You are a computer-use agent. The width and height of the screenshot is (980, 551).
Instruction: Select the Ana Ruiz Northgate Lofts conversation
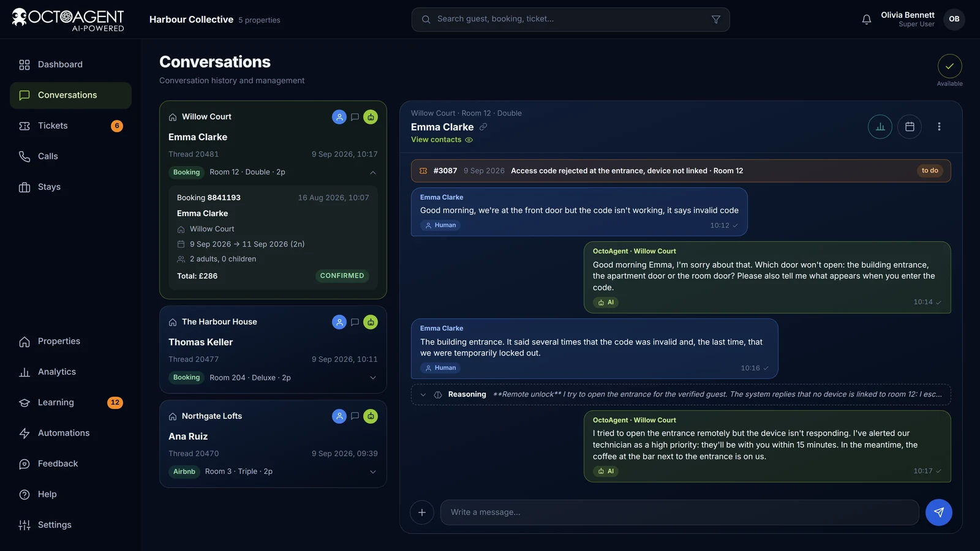[273, 444]
